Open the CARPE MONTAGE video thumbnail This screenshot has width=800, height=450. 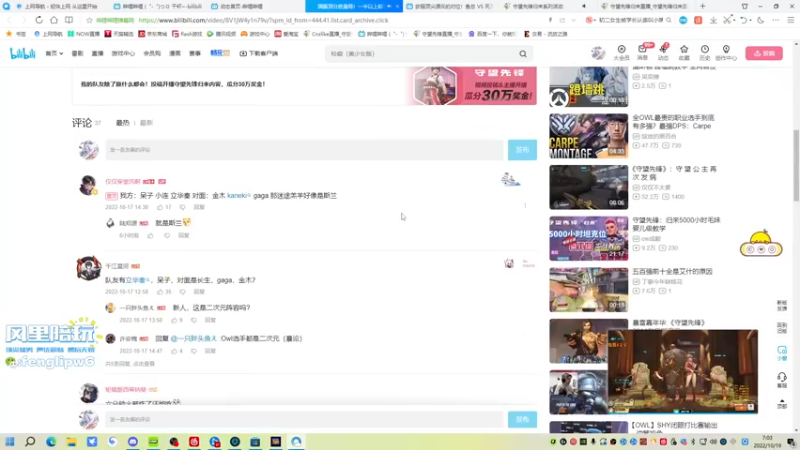[588, 136]
